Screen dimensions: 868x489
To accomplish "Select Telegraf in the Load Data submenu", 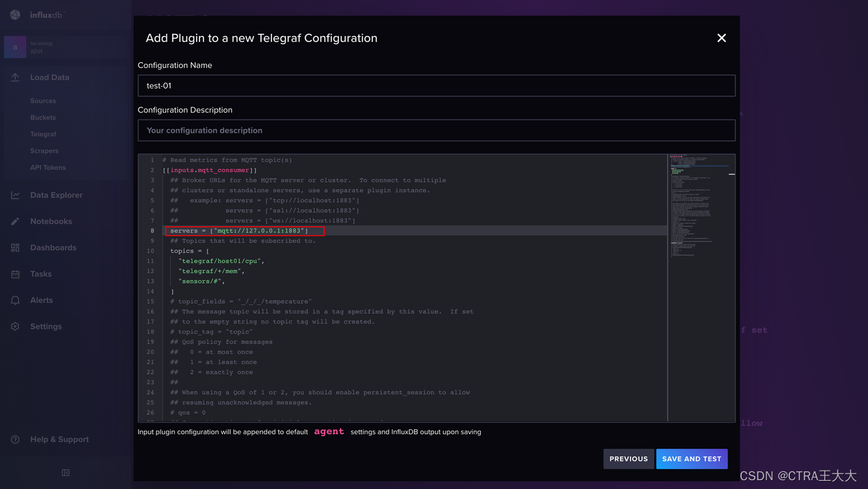I will [x=43, y=134].
